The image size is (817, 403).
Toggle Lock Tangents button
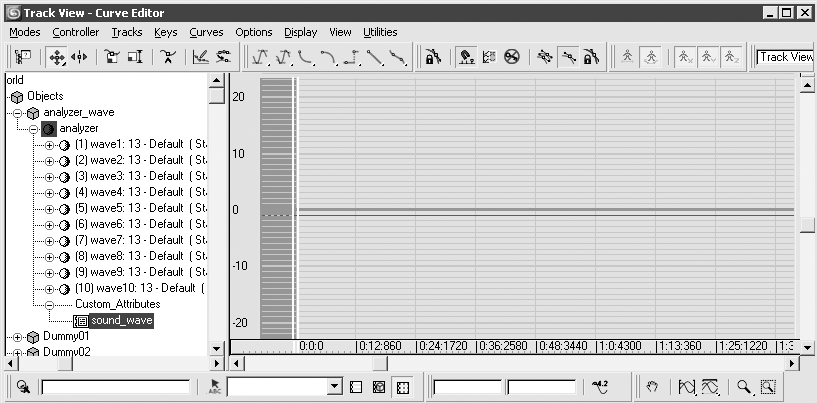coord(590,57)
